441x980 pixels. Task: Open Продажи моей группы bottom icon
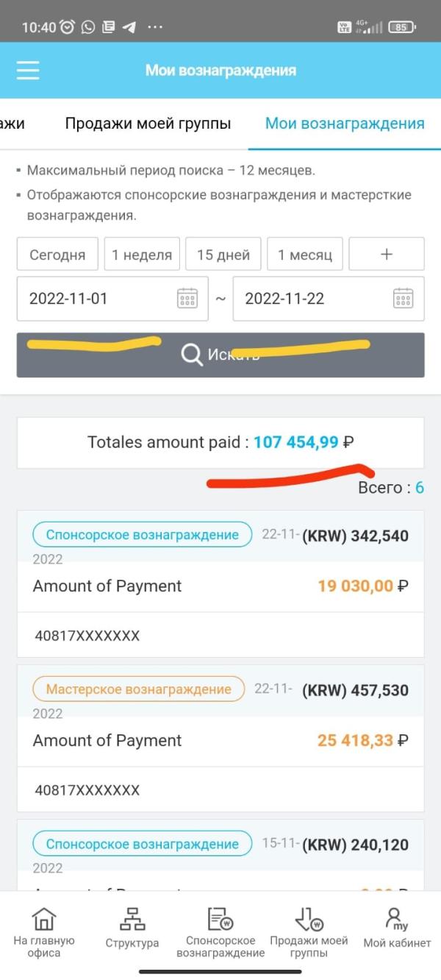coord(309,919)
